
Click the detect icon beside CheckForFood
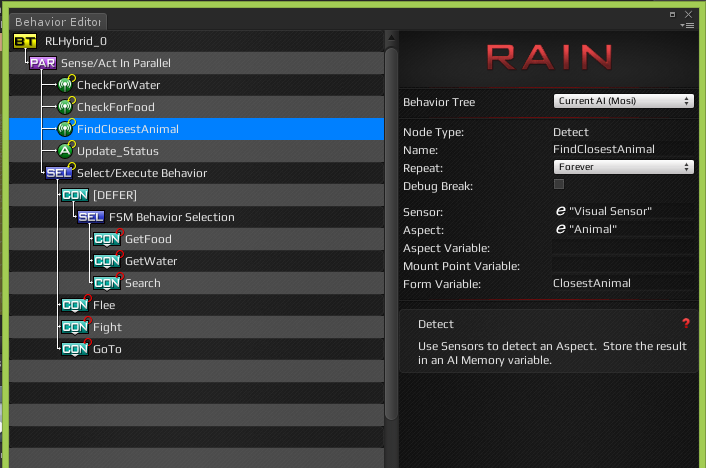click(66, 106)
